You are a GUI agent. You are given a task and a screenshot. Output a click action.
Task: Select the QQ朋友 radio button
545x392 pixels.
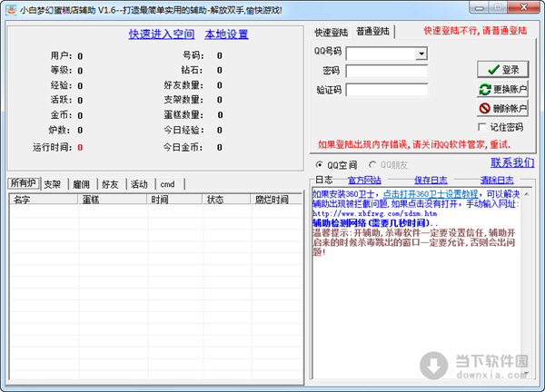point(372,164)
